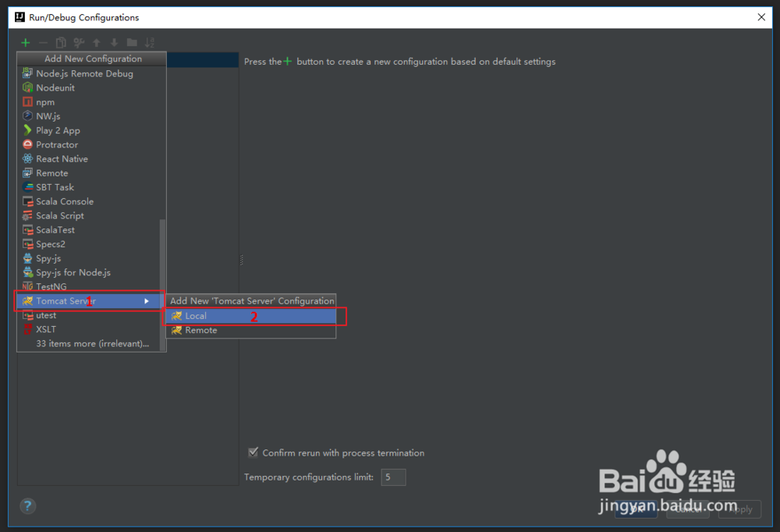Pick NW.js in the configuration list
The height and width of the screenshot is (532, 780).
[x=91, y=116]
